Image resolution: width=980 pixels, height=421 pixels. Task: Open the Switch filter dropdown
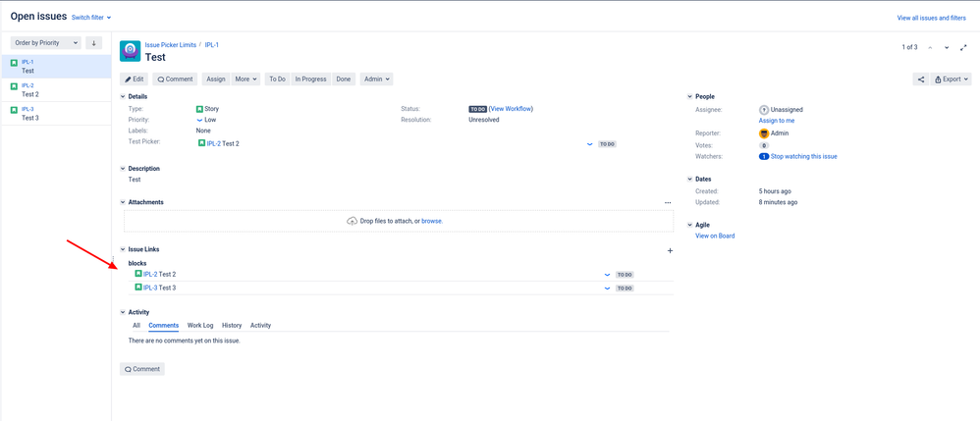coord(91,18)
